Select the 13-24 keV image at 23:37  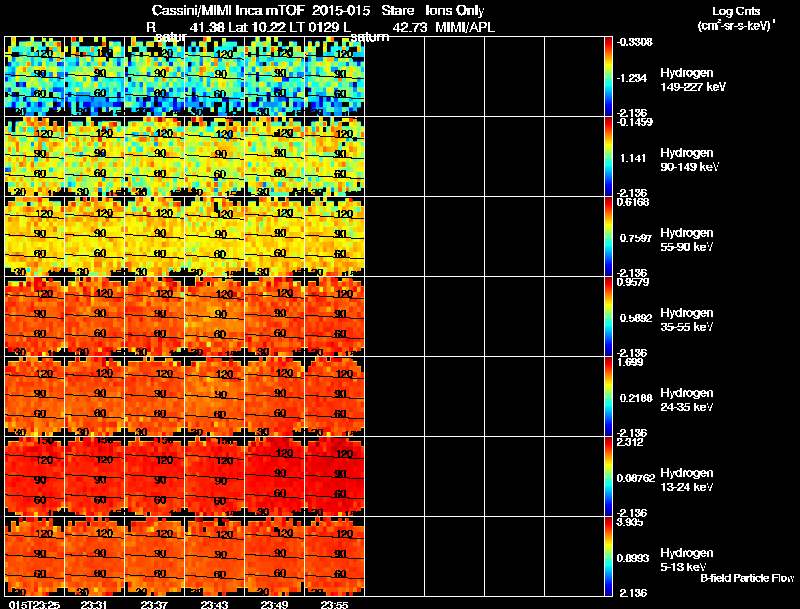[x=155, y=477]
